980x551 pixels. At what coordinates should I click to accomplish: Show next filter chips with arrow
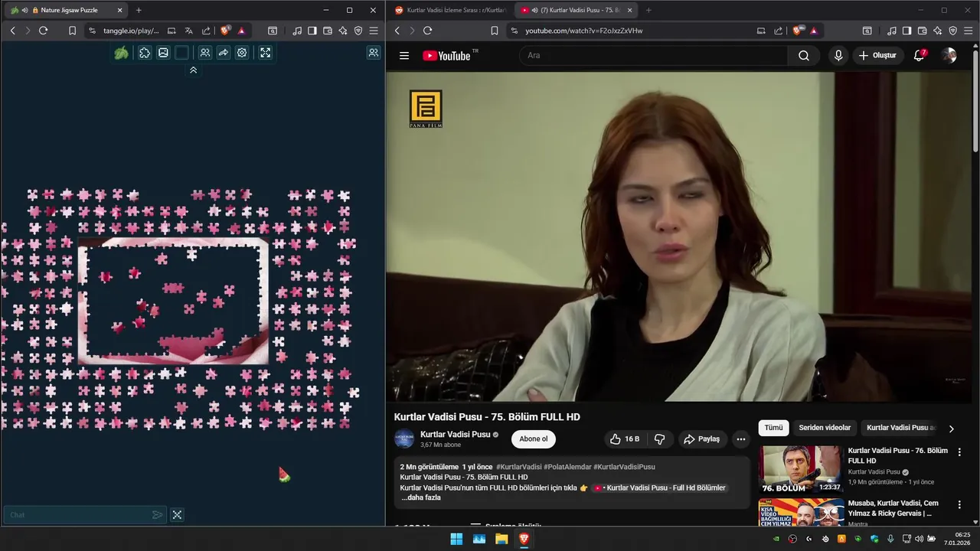pos(952,429)
